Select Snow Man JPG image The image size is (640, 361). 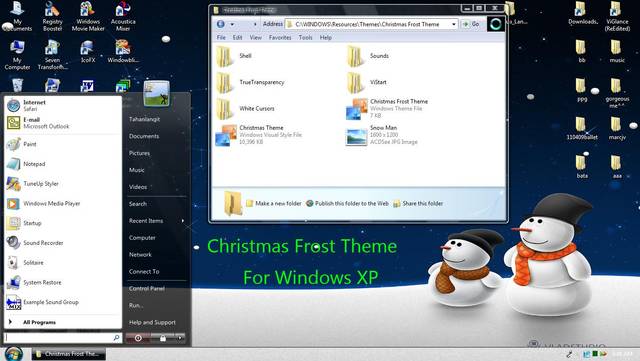pos(382,135)
